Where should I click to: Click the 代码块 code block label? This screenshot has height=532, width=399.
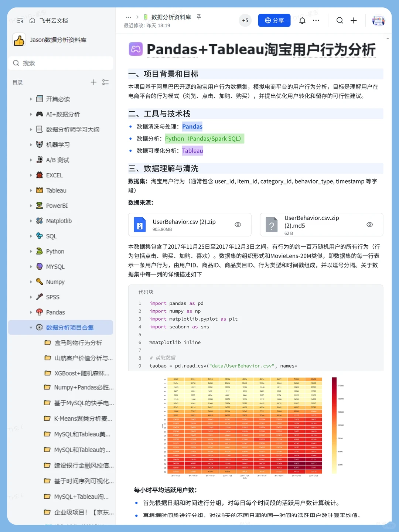click(146, 292)
